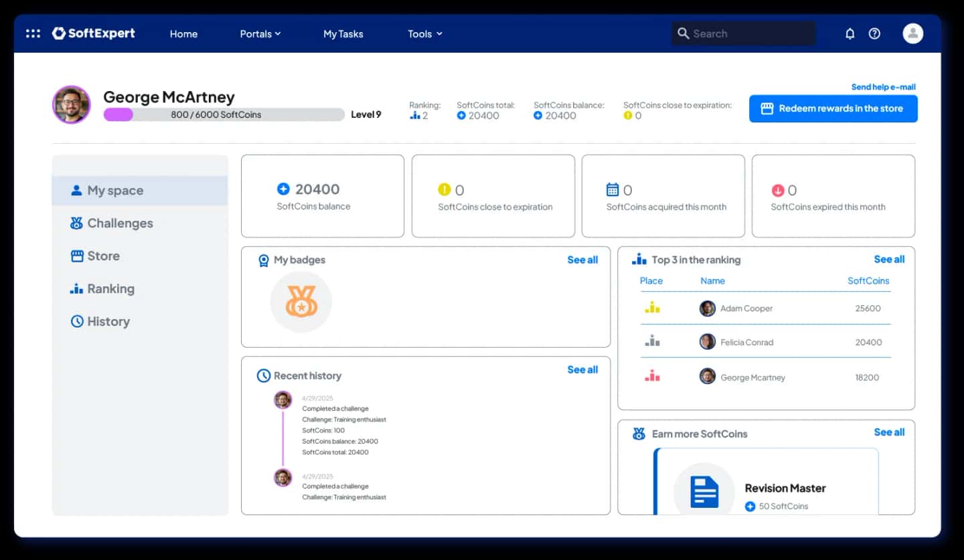
Task: Focus the Search input field
Action: pyautogui.click(x=744, y=33)
